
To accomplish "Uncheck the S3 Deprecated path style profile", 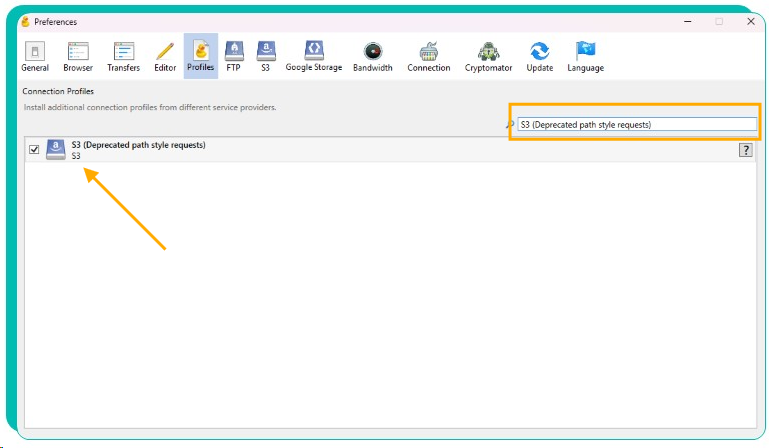I will pos(34,149).
